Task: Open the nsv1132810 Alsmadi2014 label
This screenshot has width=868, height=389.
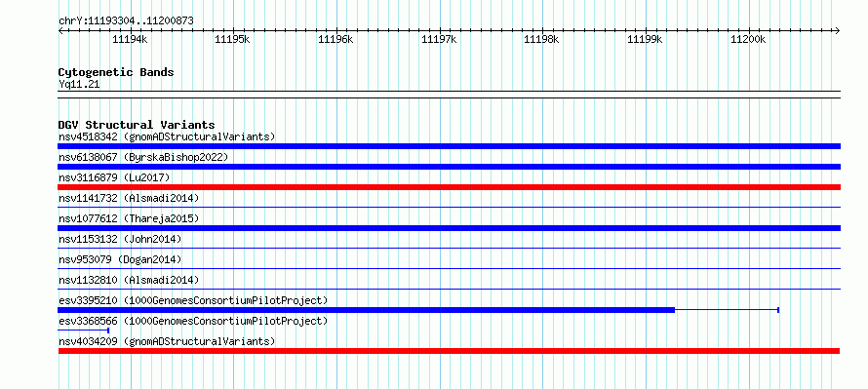Action: [x=129, y=280]
